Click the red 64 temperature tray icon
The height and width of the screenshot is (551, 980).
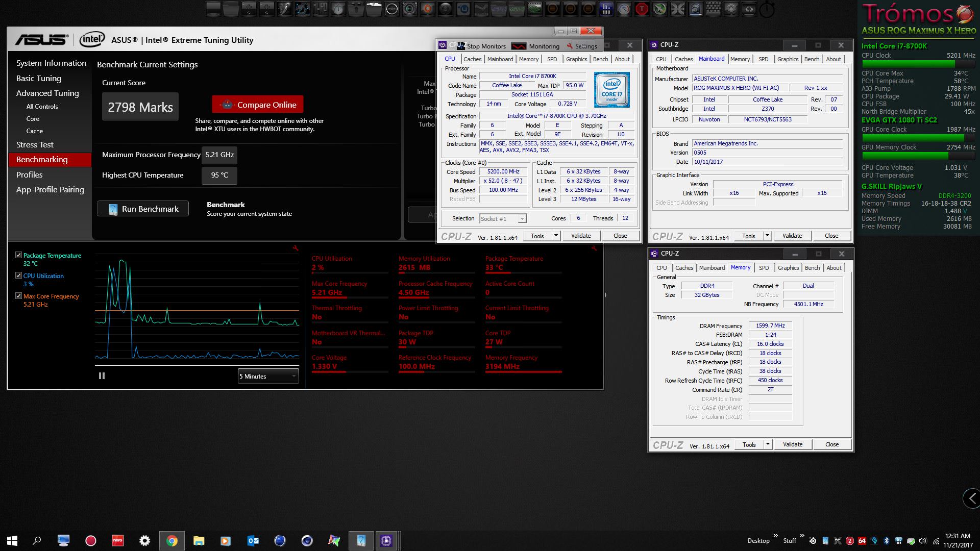[x=862, y=541]
